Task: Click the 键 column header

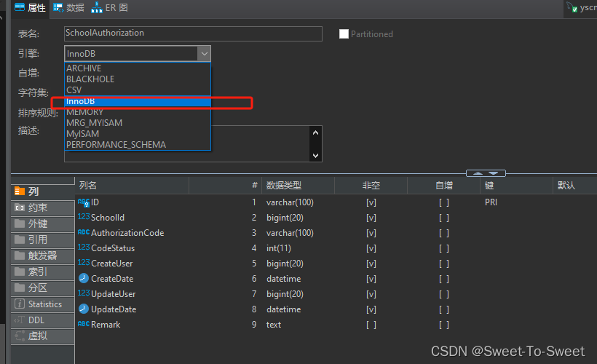Action: 516,186
